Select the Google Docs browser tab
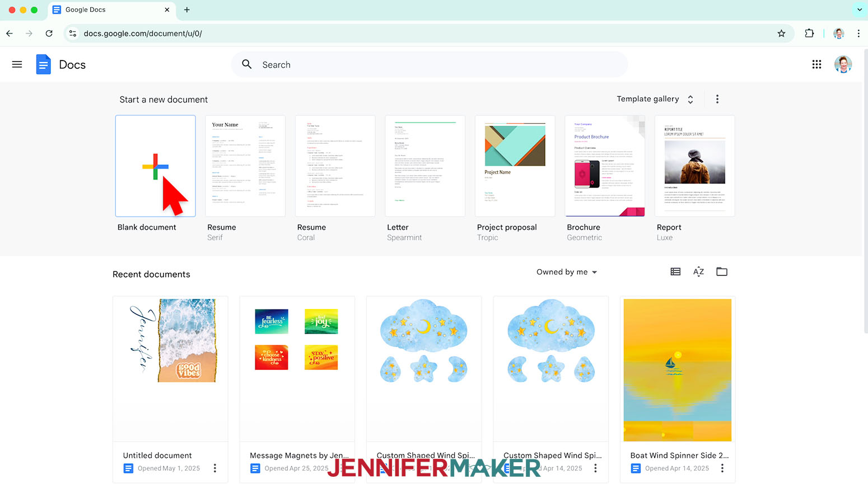The image size is (868, 488). tap(111, 10)
